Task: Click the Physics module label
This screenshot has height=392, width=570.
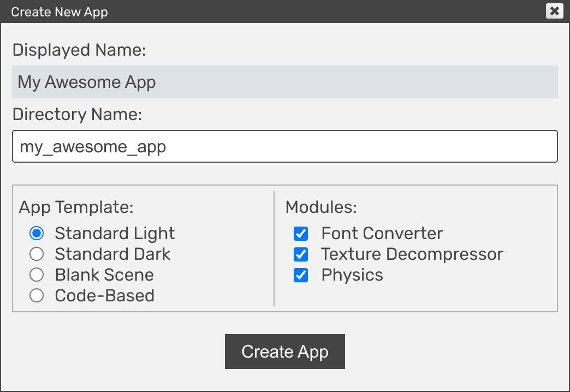Action: tap(352, 275)
